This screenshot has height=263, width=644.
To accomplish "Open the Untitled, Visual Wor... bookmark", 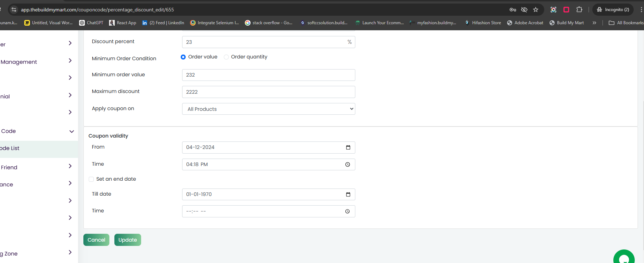I will pos(48,23).
